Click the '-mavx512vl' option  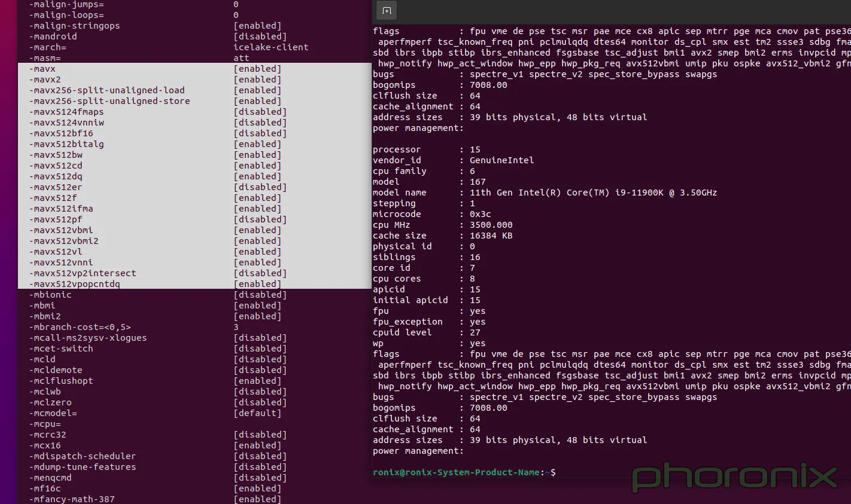click(x=56, y=252)
